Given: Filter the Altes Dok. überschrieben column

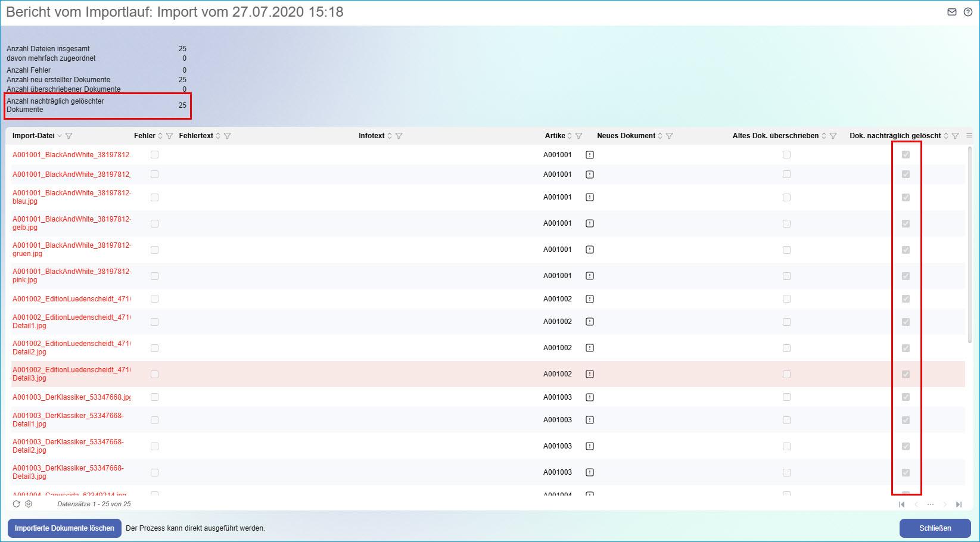Looking at the screenshot, I should (x=833, y=136).
